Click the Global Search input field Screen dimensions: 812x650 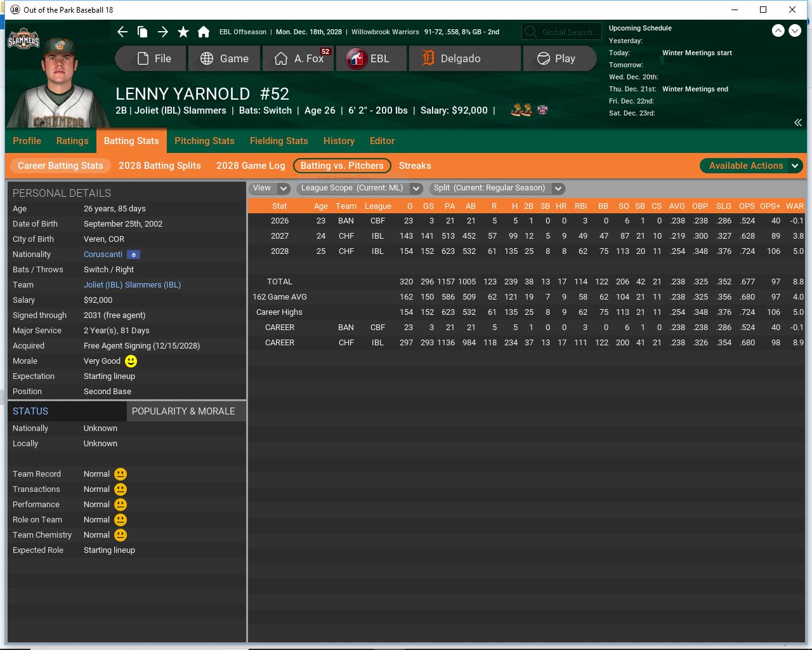561,32
